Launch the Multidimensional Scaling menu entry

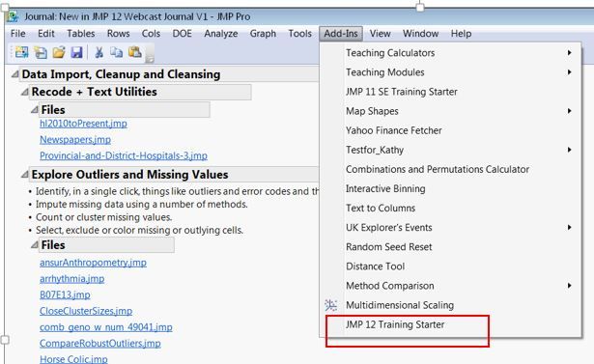tap(451, 305)
